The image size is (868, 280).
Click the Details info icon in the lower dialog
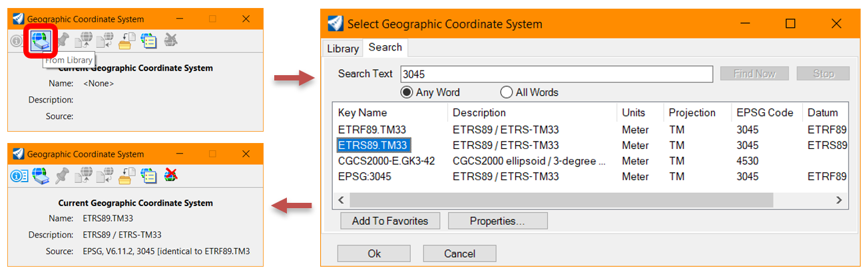(x=18, y=176)
